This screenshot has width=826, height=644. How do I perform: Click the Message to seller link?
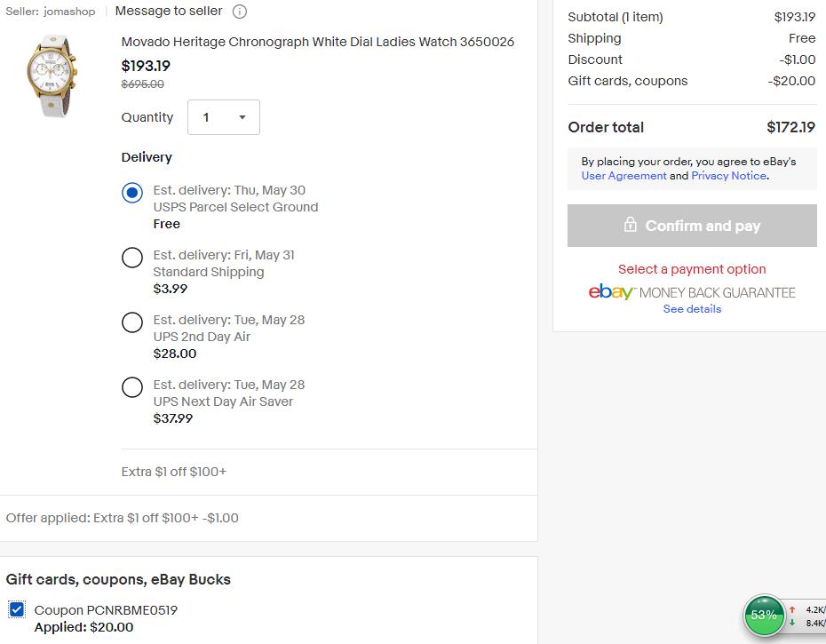point(169,11)
